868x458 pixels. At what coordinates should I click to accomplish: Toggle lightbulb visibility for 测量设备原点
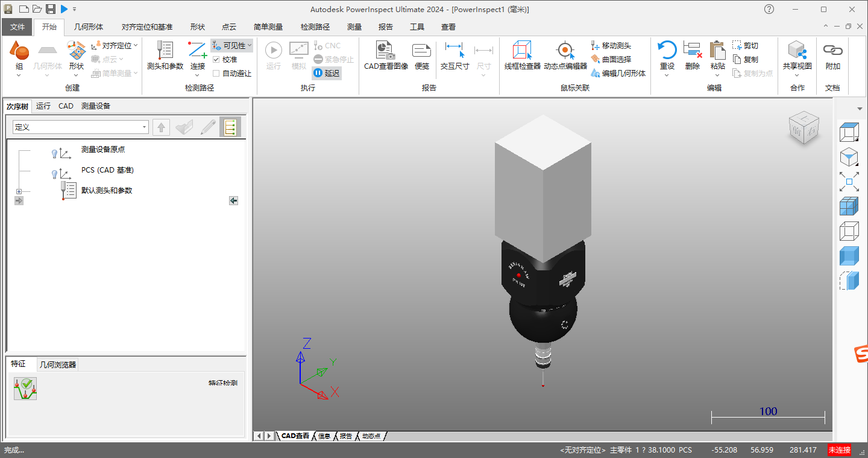(54, 153)
